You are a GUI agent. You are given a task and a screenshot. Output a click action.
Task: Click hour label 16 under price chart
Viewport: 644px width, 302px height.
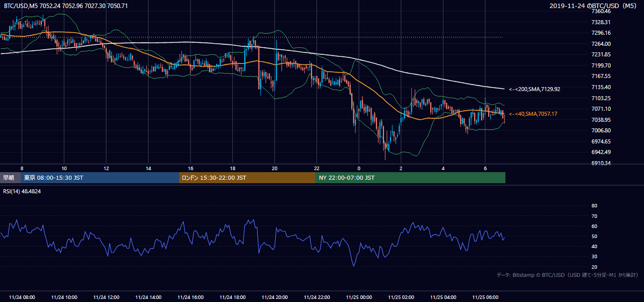(x=190, y=168)
